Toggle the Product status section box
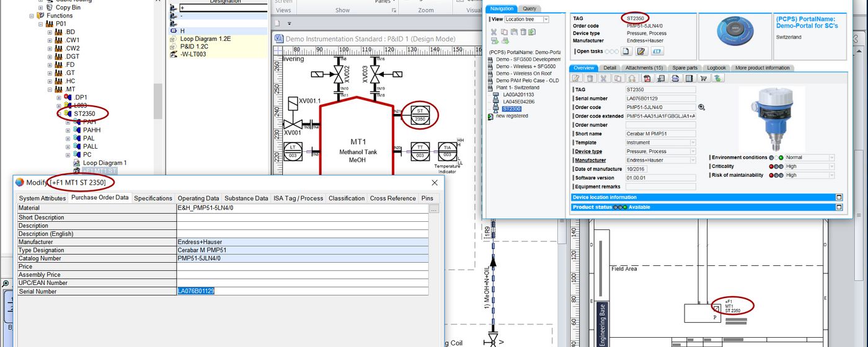 839,207
